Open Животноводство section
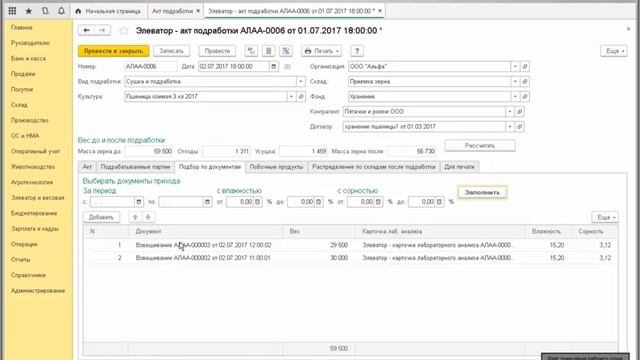640x360 pixels. coord(33,167)
